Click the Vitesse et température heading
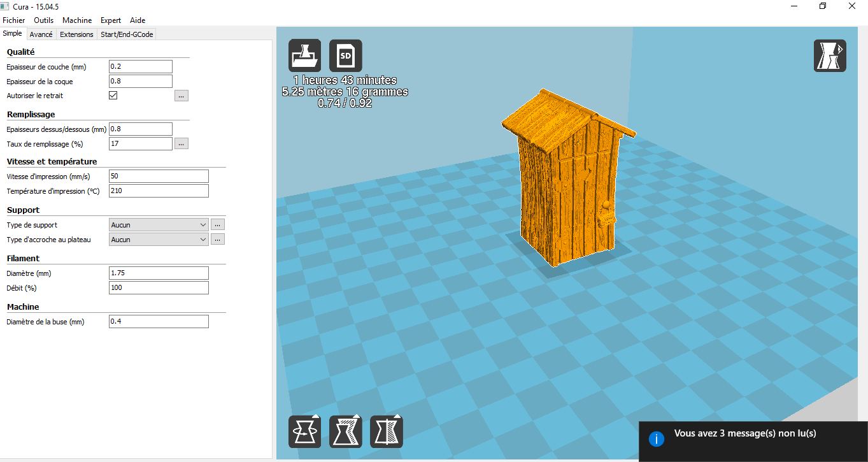This screenshot has width=868, height=462. pos(52,161)
